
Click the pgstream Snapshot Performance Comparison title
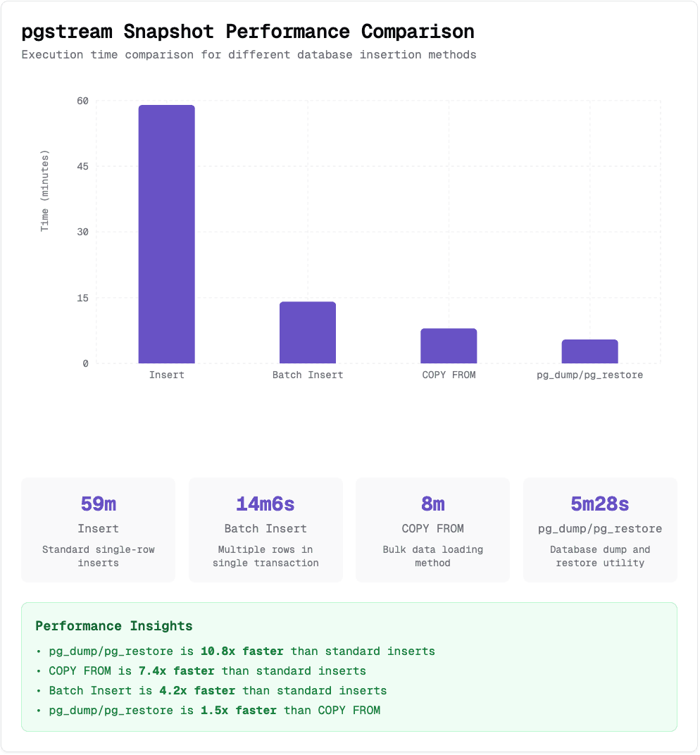[x=248, y=32]
